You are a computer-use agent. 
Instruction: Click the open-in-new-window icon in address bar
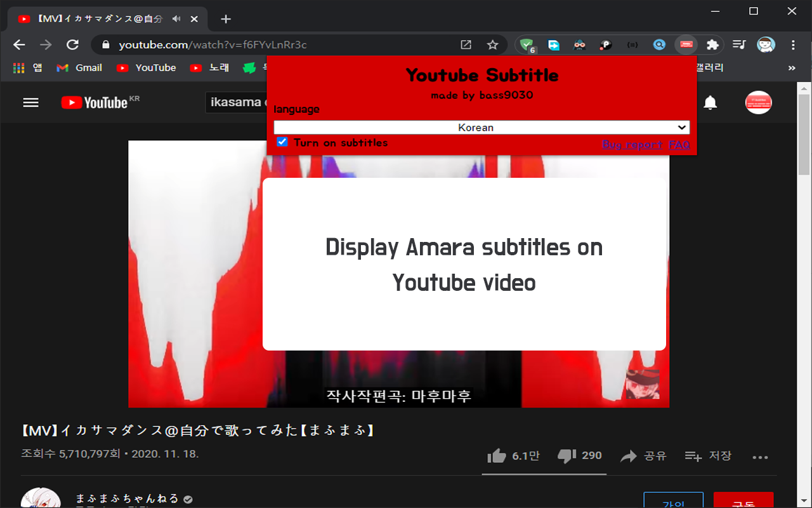pyautogui.click(x=466, y=44)
